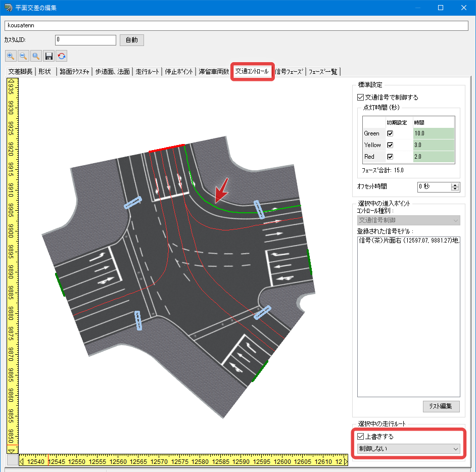Image resolution: width=476 pixels, height=472 pixels.
Task: Increase the オフセット時間 spinner value
Action: [455, 185]
